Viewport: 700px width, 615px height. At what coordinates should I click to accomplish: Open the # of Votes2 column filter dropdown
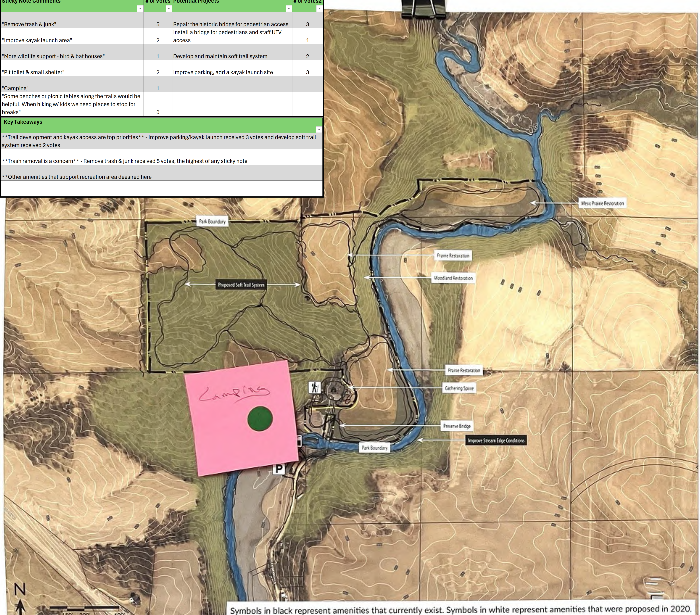[x=319, y=9]
